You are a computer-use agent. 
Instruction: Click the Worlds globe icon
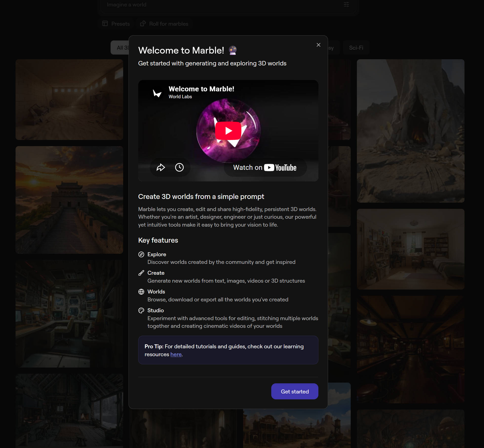[x=141, y=292]
